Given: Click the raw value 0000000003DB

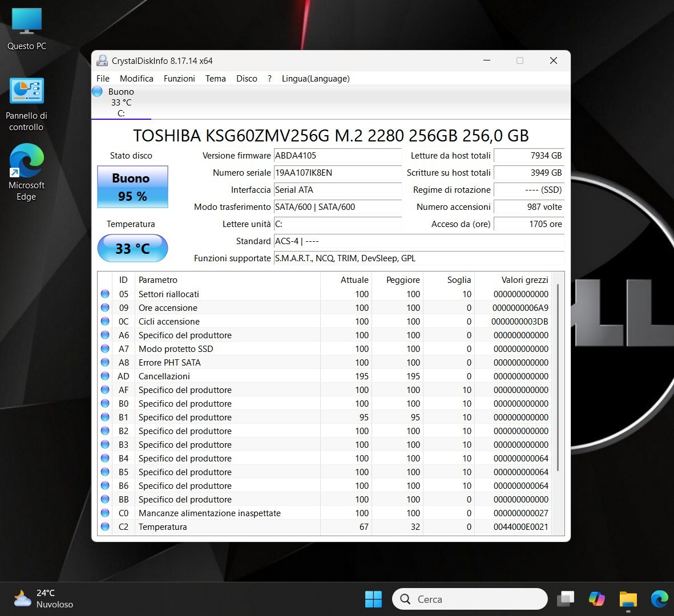Looking at the screenshot, I should click(x=520, y=321).
